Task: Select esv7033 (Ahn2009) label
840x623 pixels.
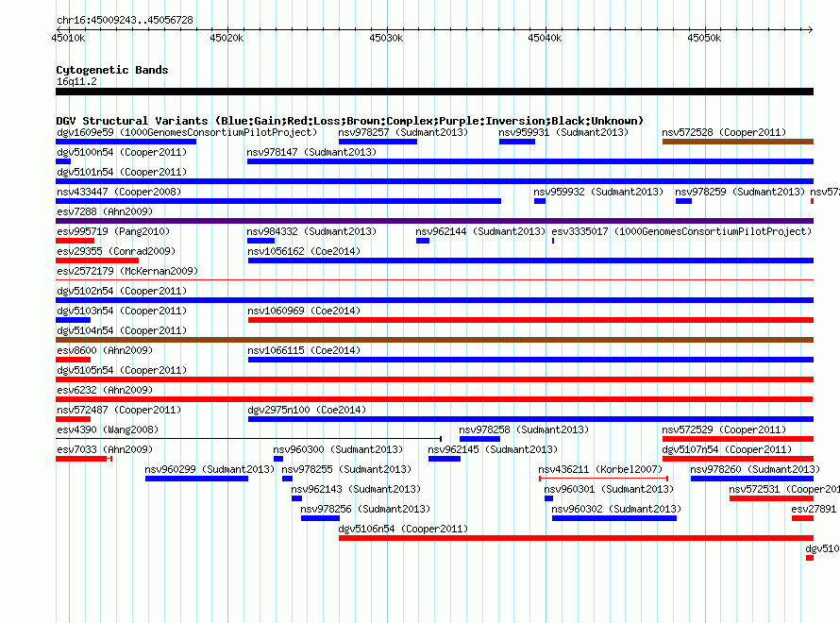Action: click(105, 449)
